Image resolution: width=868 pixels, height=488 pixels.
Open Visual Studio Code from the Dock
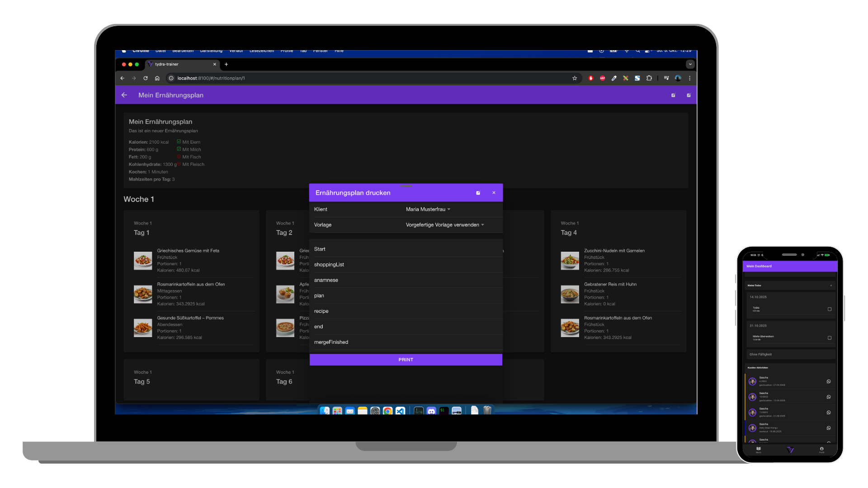(x=400, y=411)
